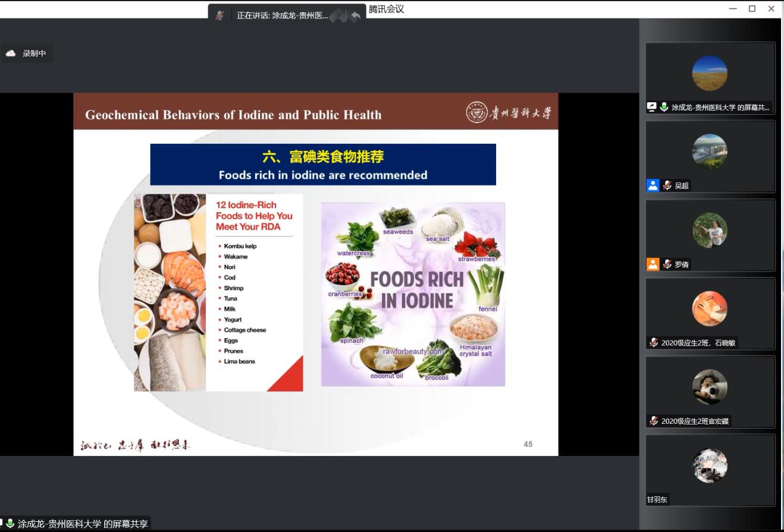Viewport: 784px width, 532px height.
Task: Select 涂成龙's landscape avatar thumbnail
Action: 710,73
